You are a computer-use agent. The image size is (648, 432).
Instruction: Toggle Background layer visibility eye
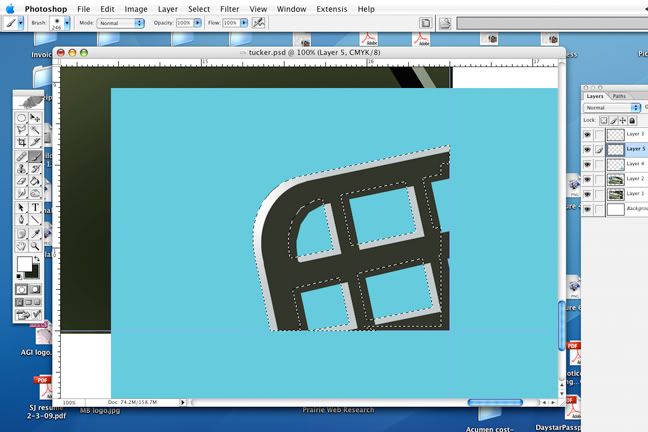point(587,209)
